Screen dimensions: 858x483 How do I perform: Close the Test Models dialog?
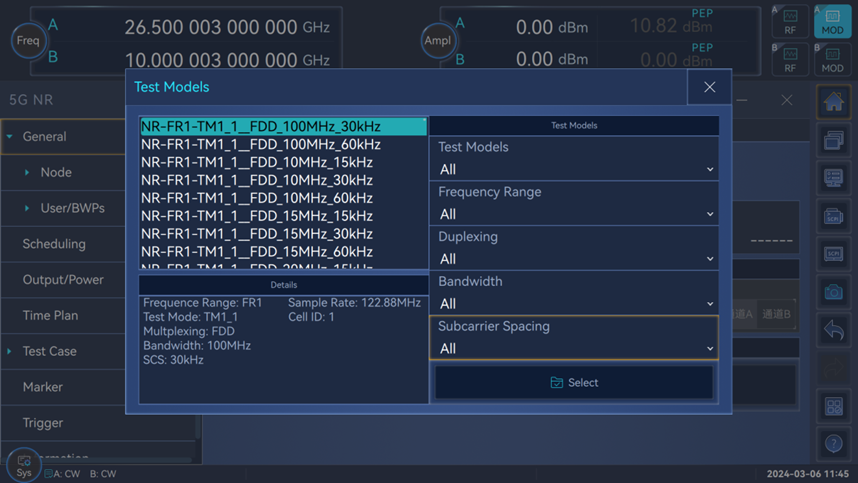[x=709, y=87]
